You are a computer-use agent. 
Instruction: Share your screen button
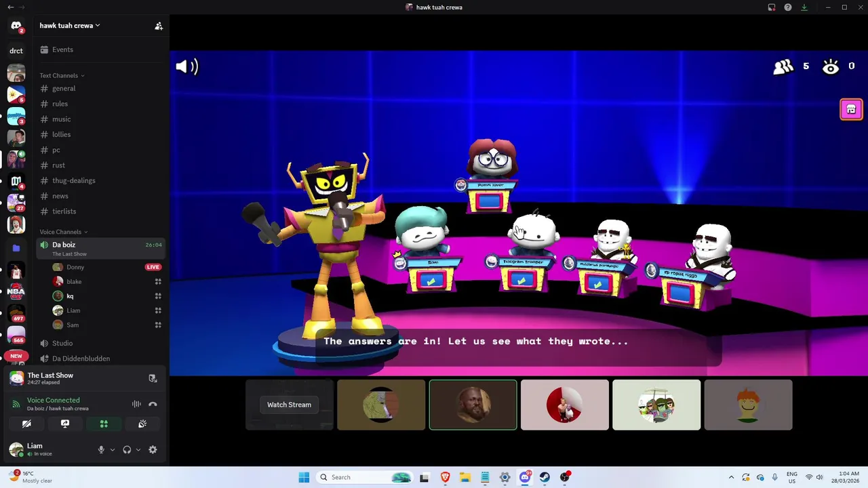pos(65,424)
